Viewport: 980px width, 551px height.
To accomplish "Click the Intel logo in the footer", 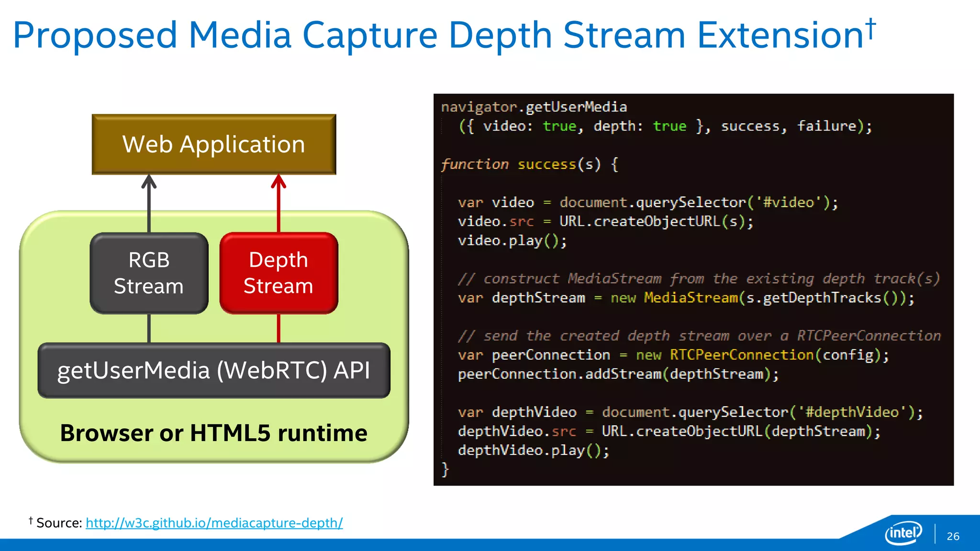I will 903,532.
